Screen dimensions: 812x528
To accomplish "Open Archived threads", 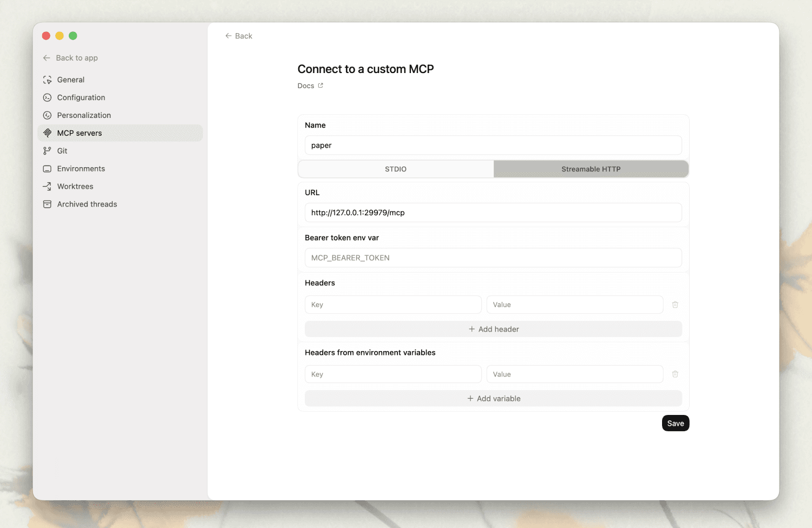I will pos(120,204).
